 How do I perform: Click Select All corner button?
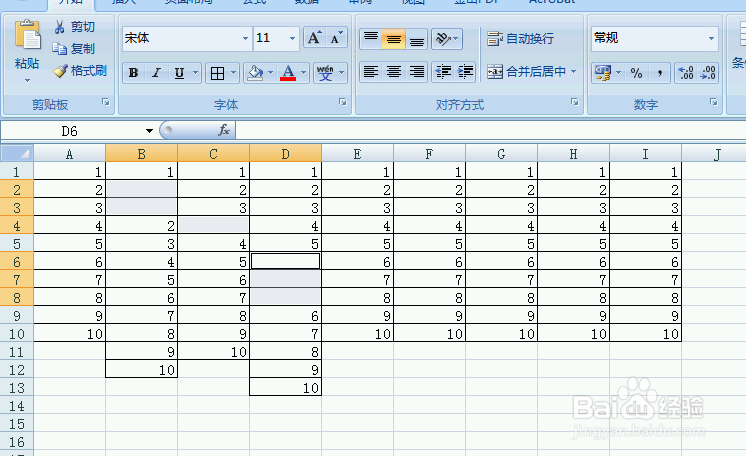17,154
